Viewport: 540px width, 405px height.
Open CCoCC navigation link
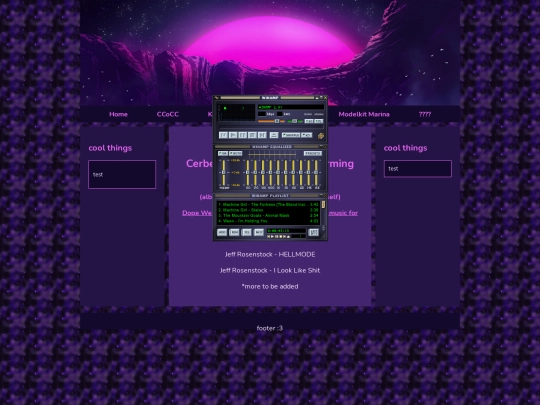tap(168, 114)
